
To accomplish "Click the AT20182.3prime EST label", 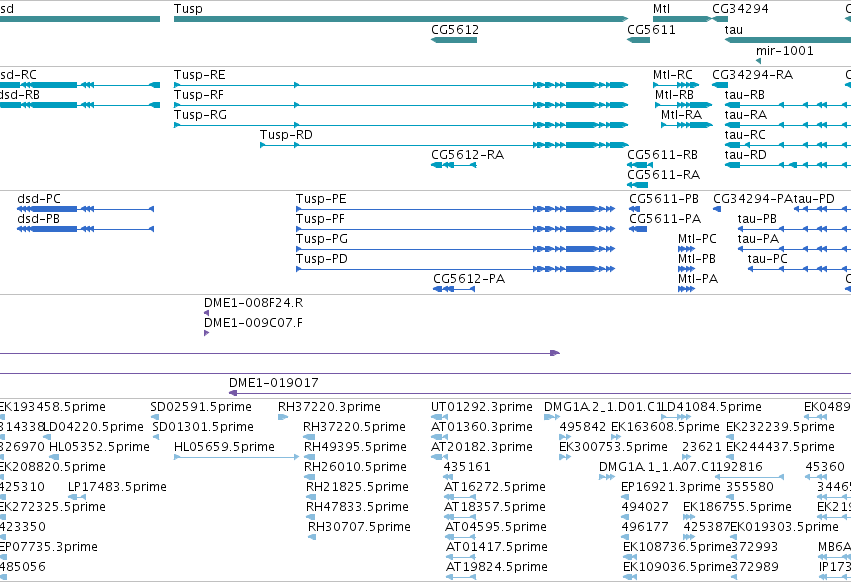I will pos(482,447).
